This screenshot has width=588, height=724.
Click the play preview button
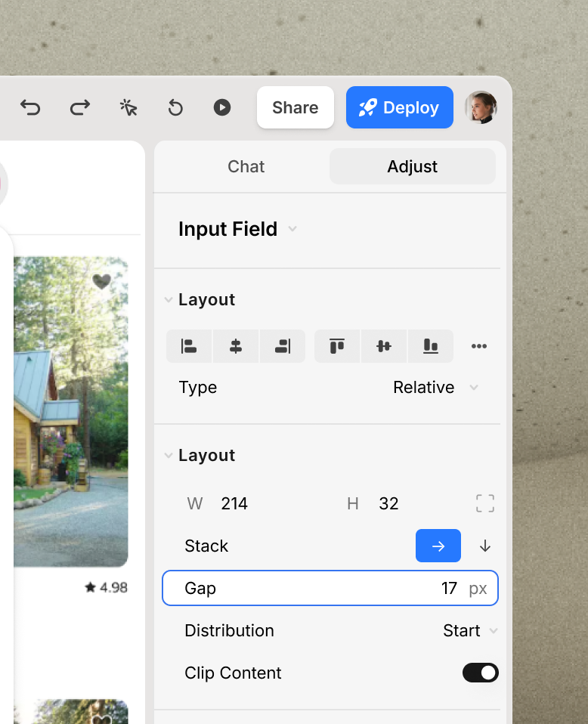(x=222, y=107)
